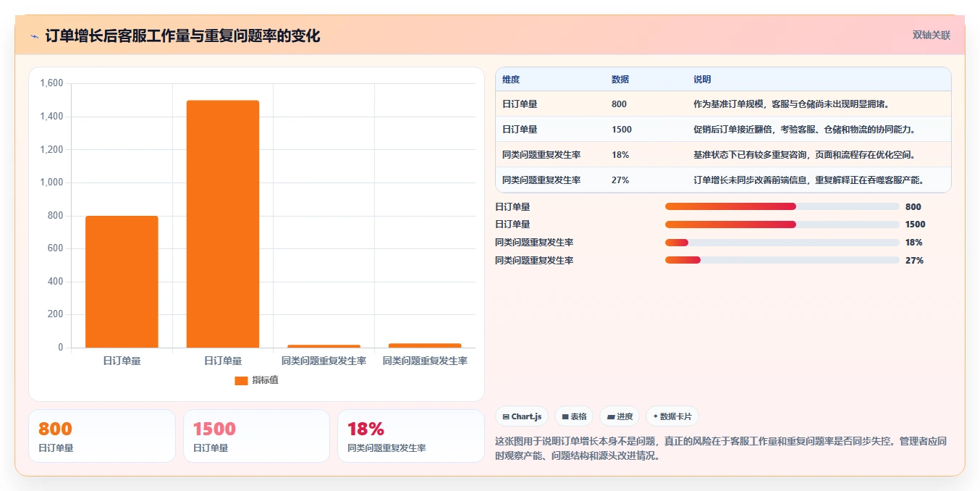
Task: Click the progress bar labeled 27%
Action: pyautogui.click(x=782, y=260)
